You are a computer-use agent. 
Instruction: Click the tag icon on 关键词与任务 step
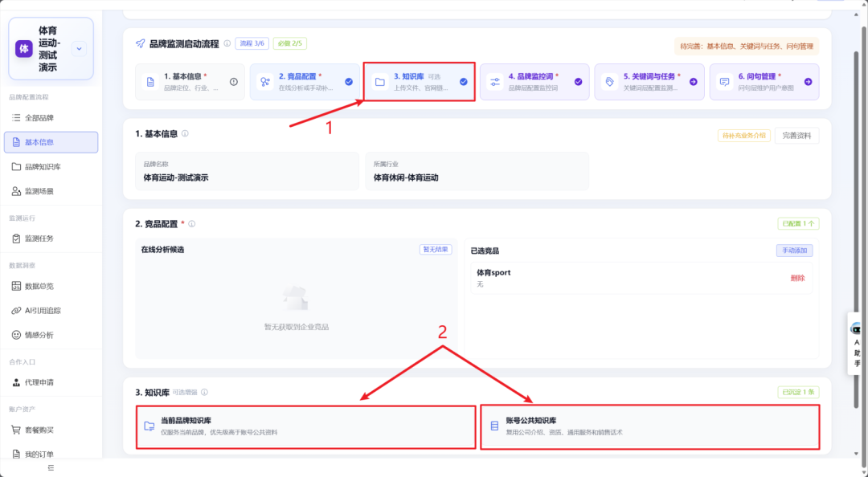pos(609,82)
